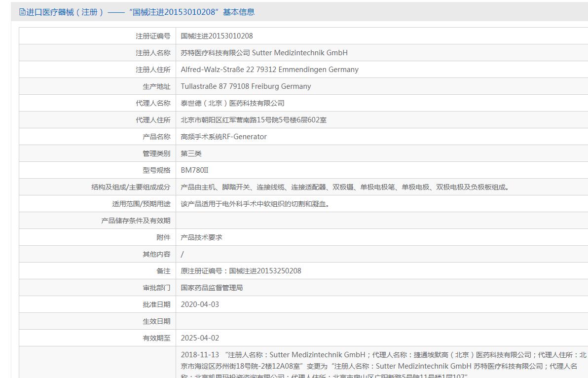Click the 适用范围/预期用途 label
588x378 pixels.
pos(142,204)
